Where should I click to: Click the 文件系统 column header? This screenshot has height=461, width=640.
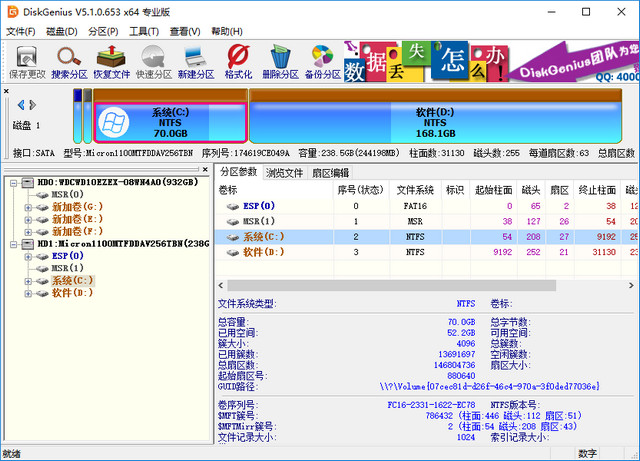tap(415, 190)
